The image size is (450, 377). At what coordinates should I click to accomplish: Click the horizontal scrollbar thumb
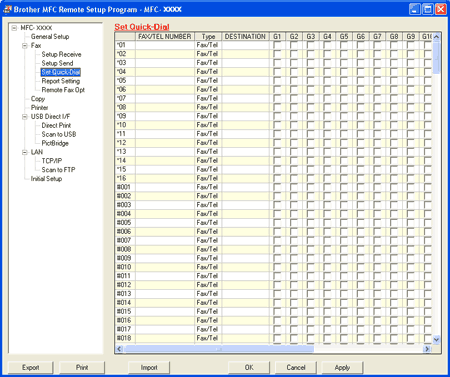tap(219, 349)
